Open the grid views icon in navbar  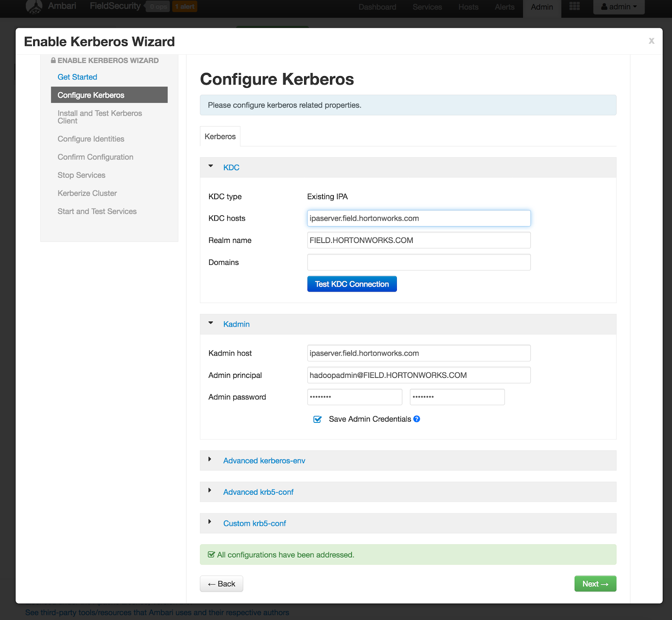pos(575,6)
